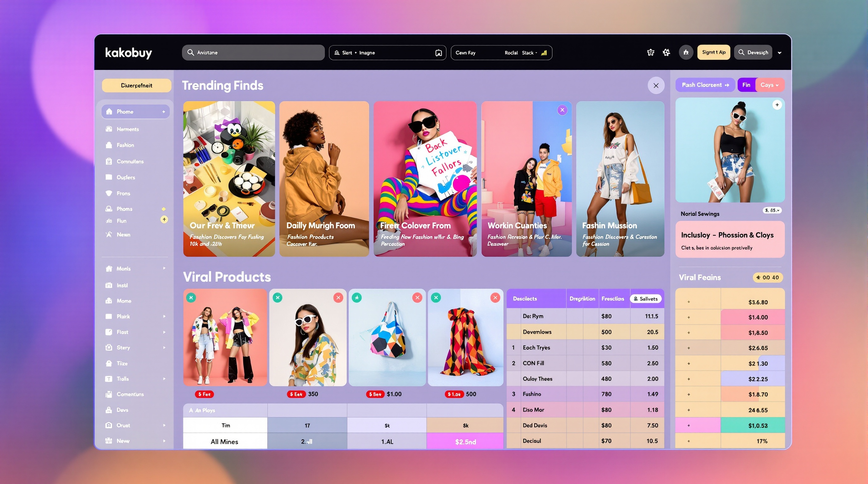Screen dimensions: 868x484
Task: Expand the Flast sidebar item arrow
Action: pos(164,332)
